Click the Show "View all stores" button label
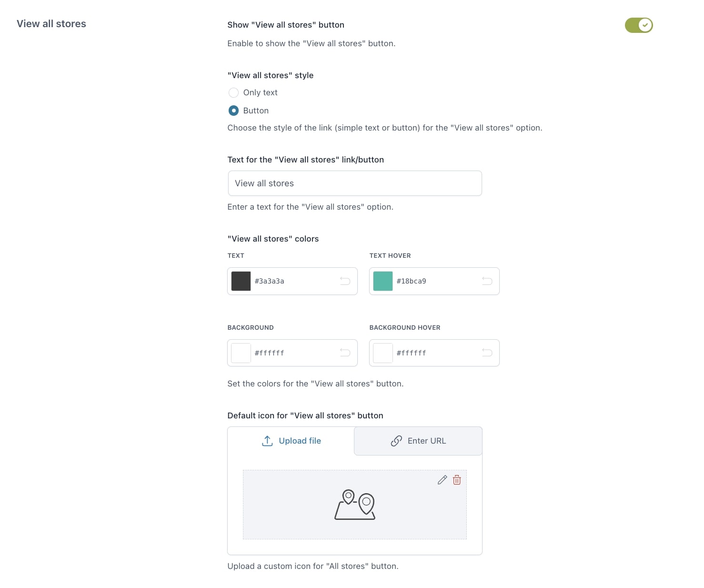The width and height of the screenshot is (704, 588). pyautogui.click(x=286, y=25)
